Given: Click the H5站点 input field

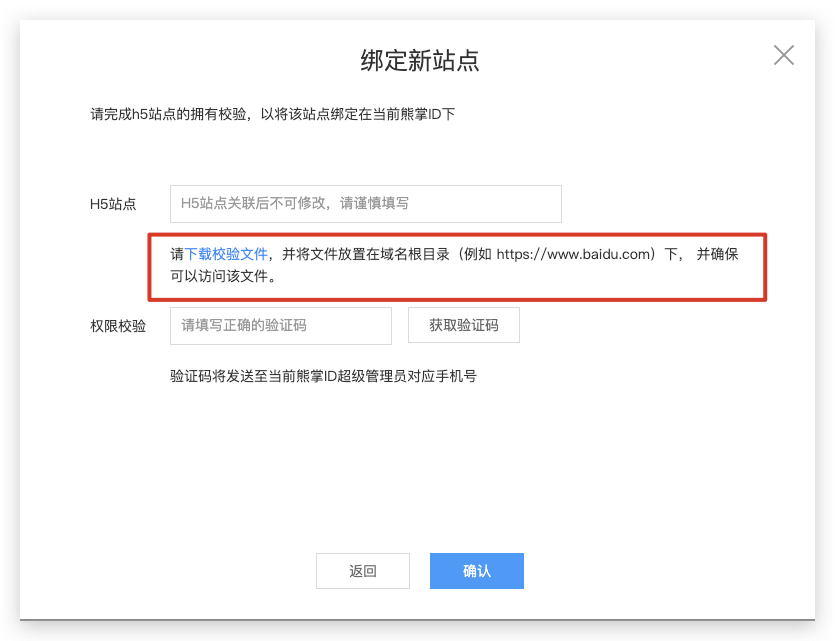Looking at the screenshot, I should (365, 203).
